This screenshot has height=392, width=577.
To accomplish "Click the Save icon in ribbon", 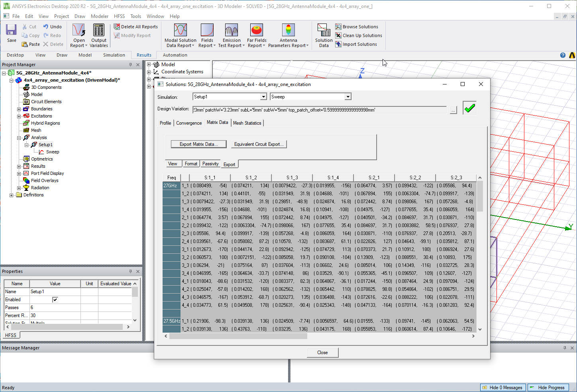I will [x=11, y=30].
